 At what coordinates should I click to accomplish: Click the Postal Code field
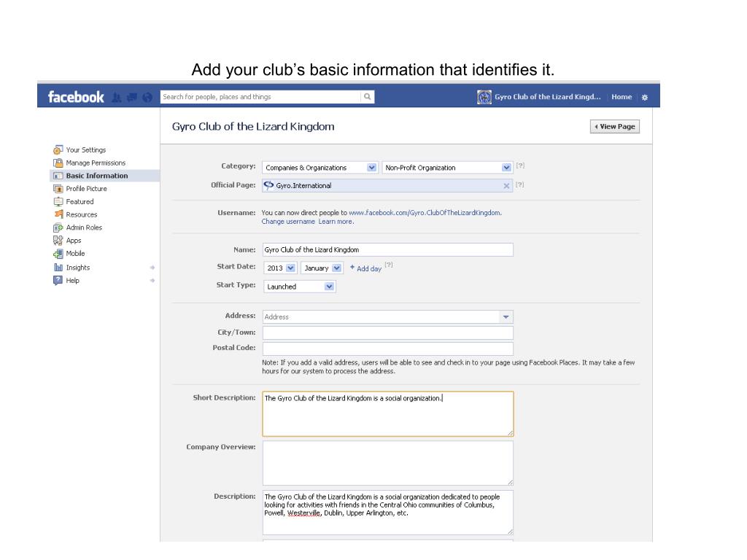pos(388,348)
